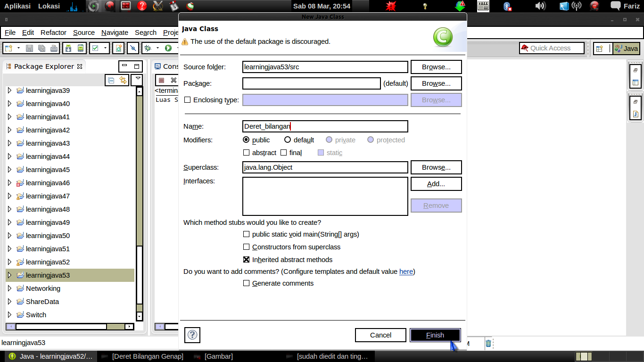Open the Search menu
The image size is (644, 362).
tap(146, 33)
